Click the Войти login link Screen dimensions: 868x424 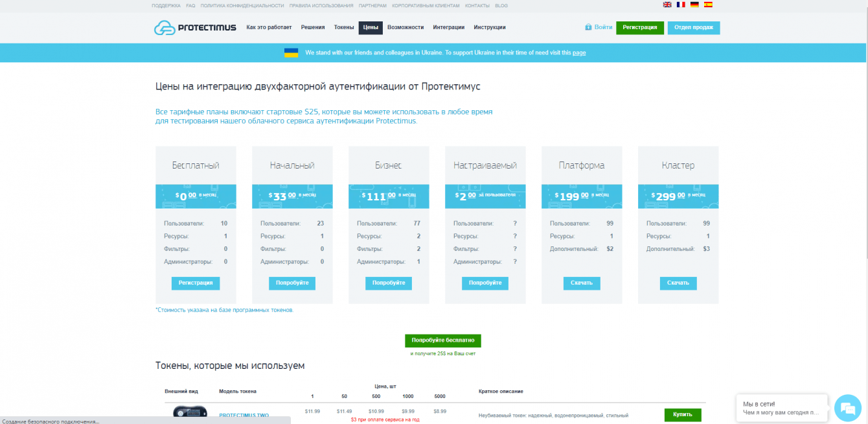[604, 27]
